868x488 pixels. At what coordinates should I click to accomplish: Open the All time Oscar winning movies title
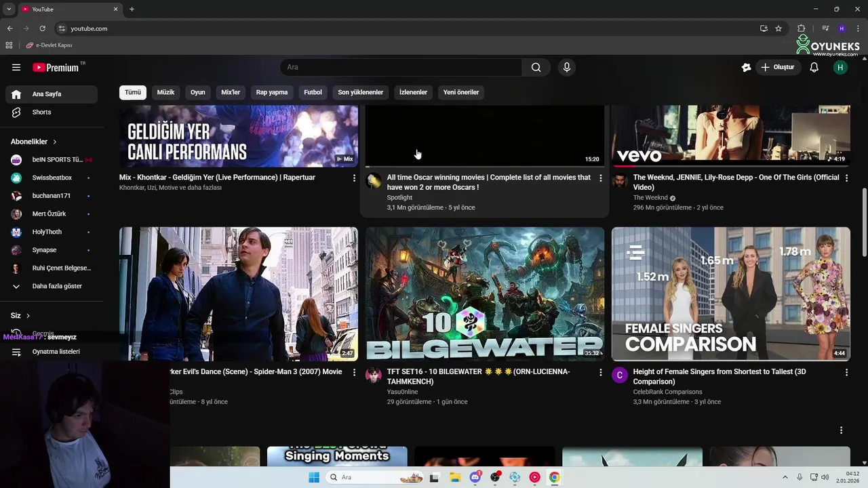(489, 182)
